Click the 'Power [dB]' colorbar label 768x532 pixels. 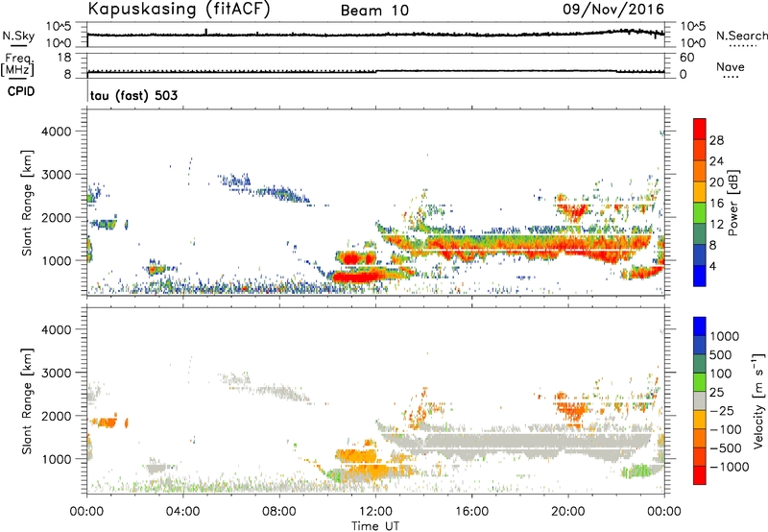click(x=732, y=203)
